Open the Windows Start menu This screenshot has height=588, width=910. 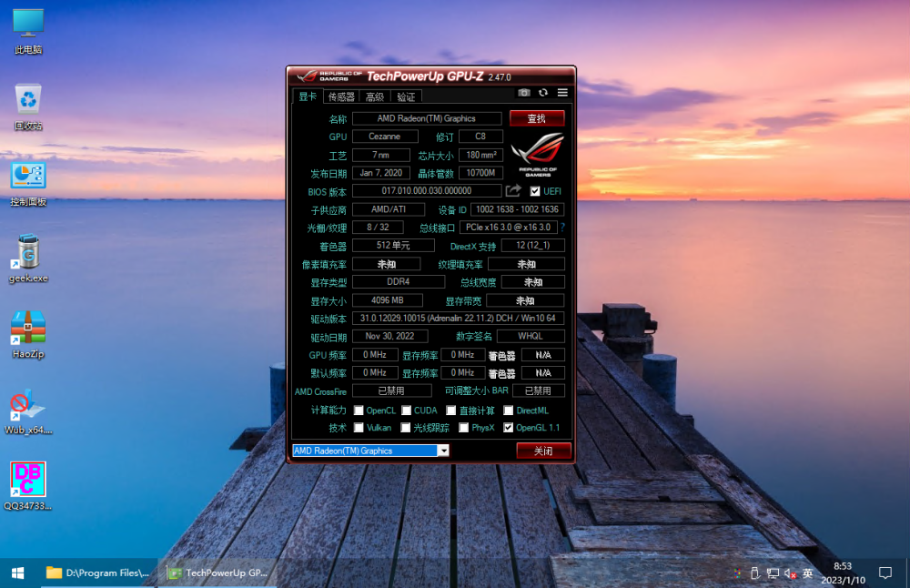click(18, 573)
